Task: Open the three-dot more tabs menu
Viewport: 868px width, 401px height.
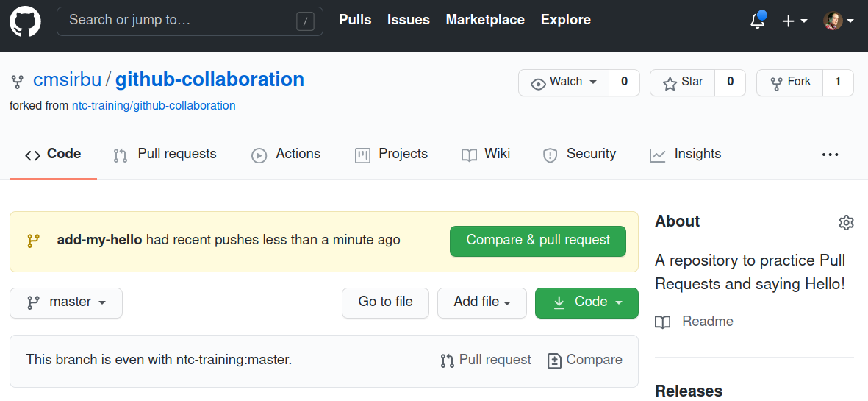Action: pos(830,155)
